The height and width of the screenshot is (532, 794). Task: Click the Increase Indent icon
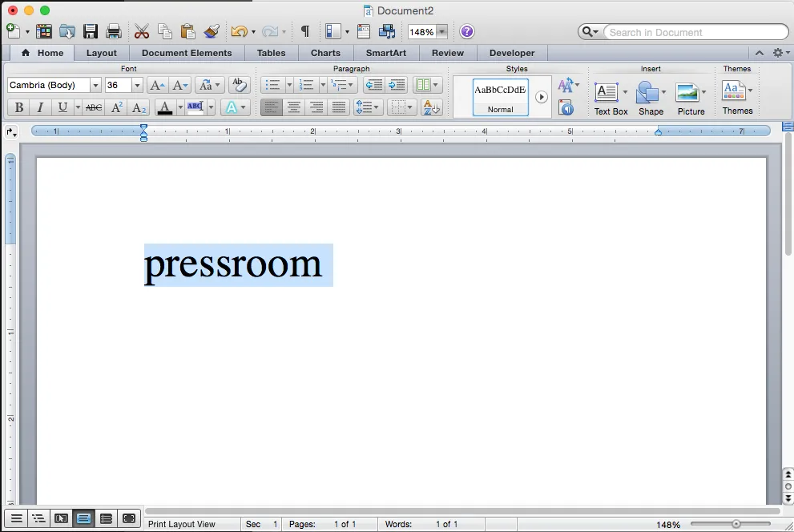[x=397, y=85]
